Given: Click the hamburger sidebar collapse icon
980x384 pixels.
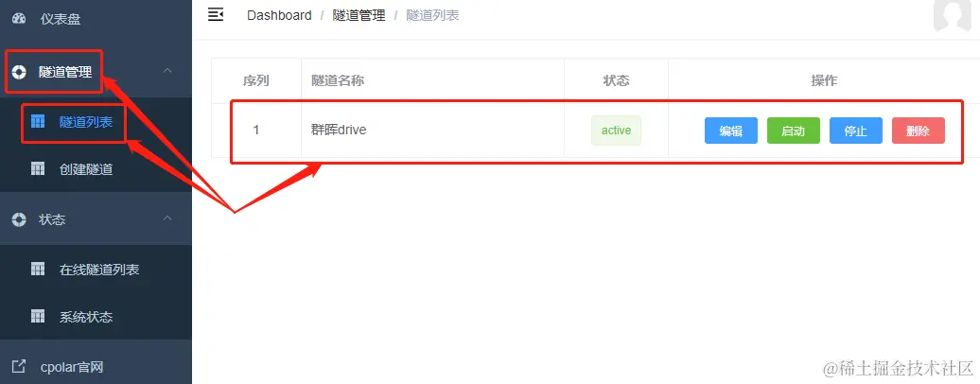Looking at the screenshot, I should 216,14.
